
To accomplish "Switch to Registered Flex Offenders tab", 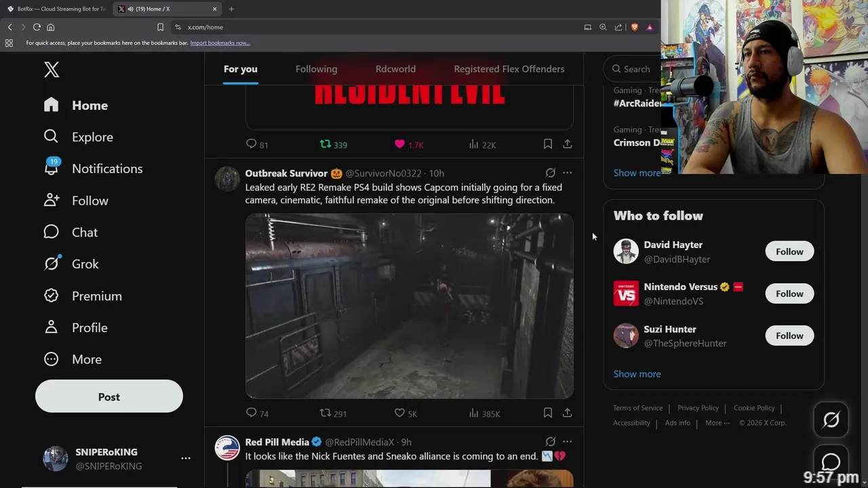I will pyautogui.click(x=509, y=68).
